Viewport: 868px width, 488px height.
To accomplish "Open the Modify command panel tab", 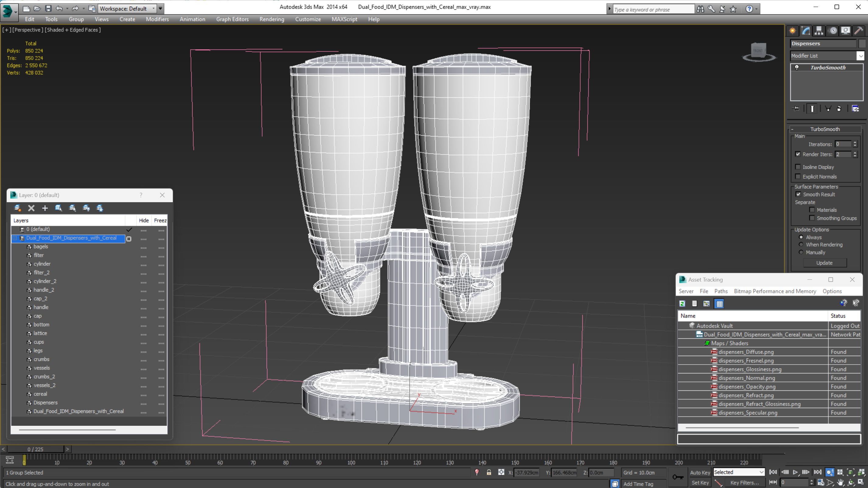I will tap(806, 31).
